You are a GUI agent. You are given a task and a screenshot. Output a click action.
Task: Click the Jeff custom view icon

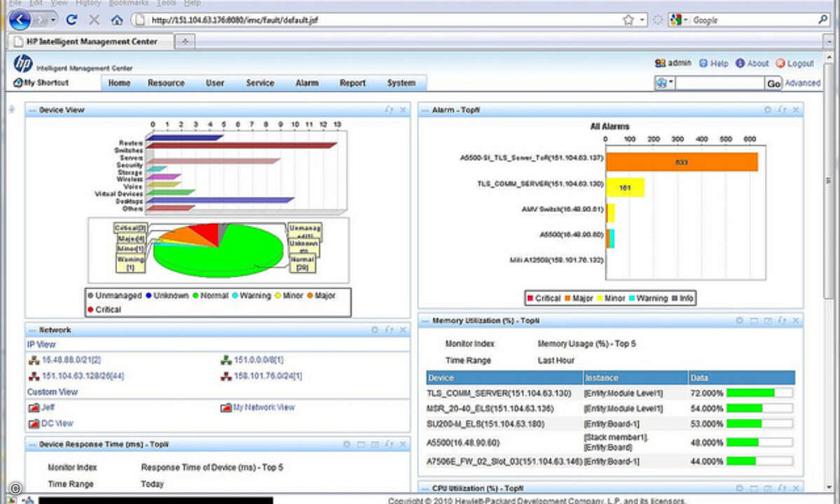[34, 407]
